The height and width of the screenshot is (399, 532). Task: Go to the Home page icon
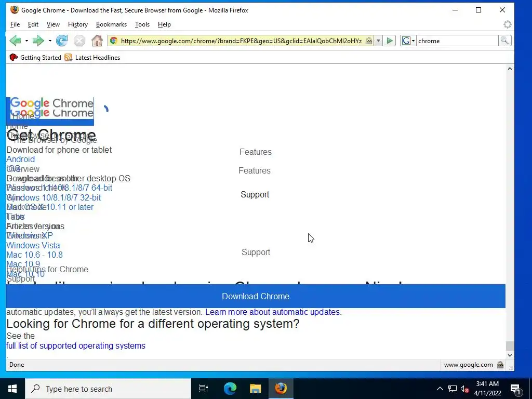[97, 41]
